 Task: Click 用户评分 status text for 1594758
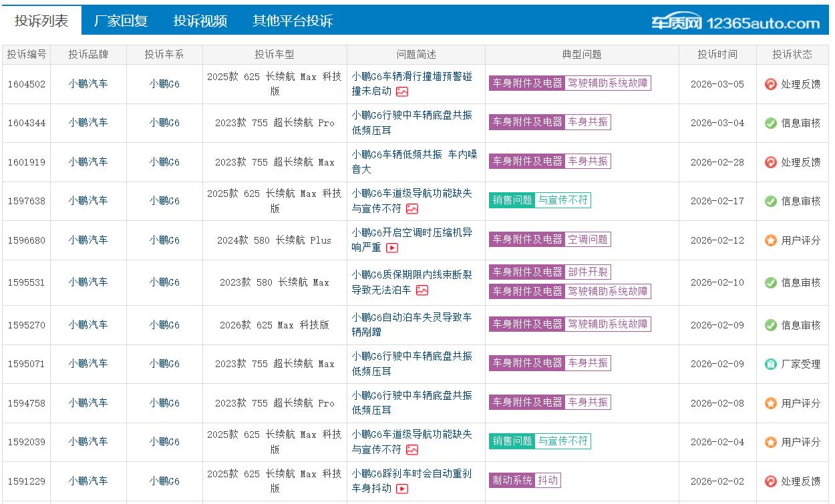coord(801,403)
